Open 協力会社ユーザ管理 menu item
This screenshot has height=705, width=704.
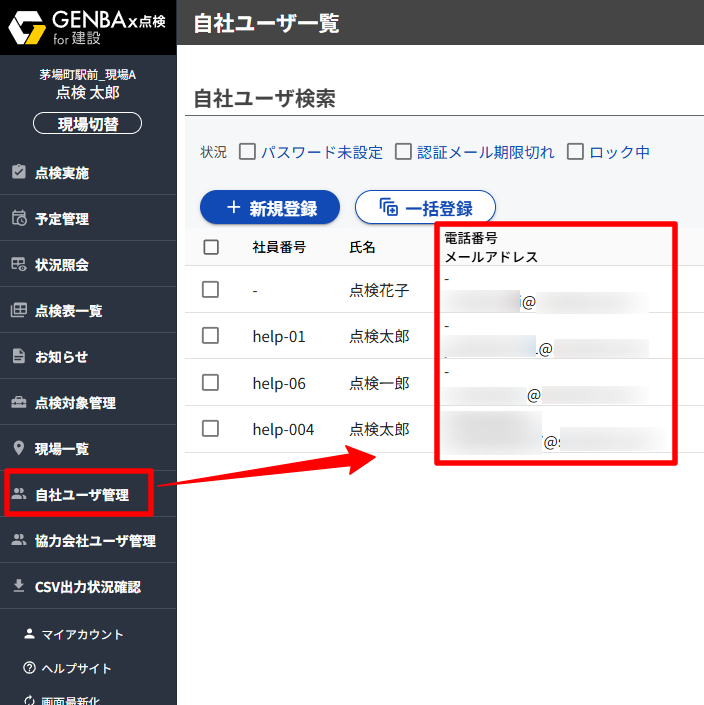click(95, 541)
